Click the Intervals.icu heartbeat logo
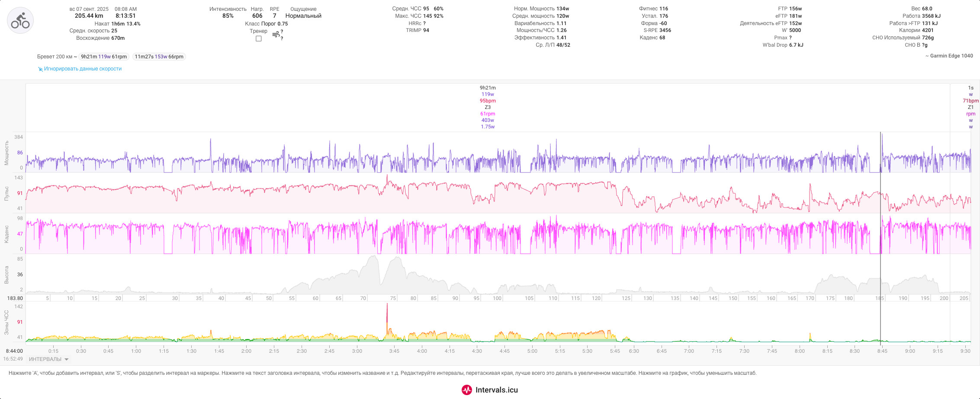The height and width of the screenshot is (399, 980). [x=467, y=390]
